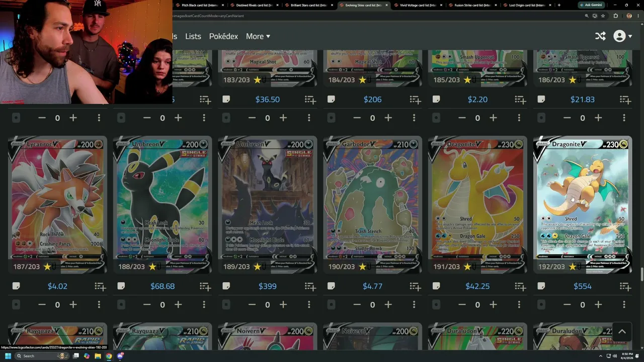Open note for Lycanroc V priced $4.02
The height and width of the screenshot is (362, 644).
[16, 286]
